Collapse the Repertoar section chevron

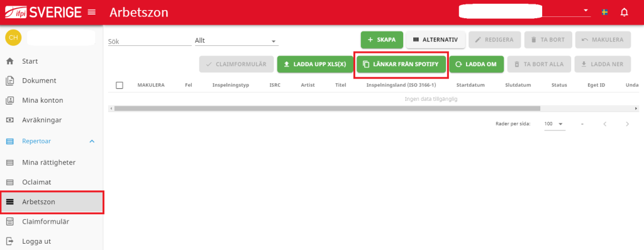pyautogui.click(x=92, y=141)
